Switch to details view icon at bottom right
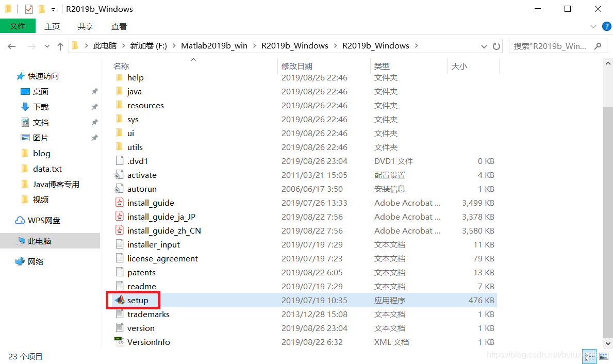Image resolution: width=613 pixels, height=364 pixels. (589, 356)
